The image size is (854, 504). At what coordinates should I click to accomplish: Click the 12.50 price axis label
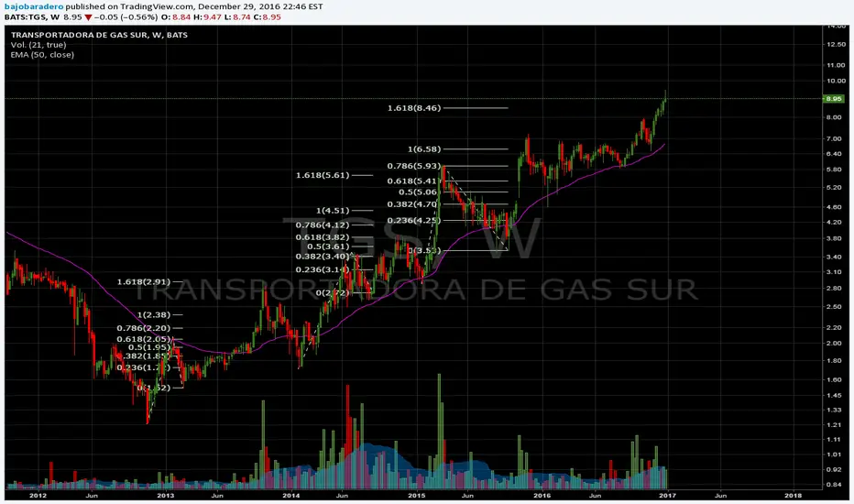tap(836, 45)
